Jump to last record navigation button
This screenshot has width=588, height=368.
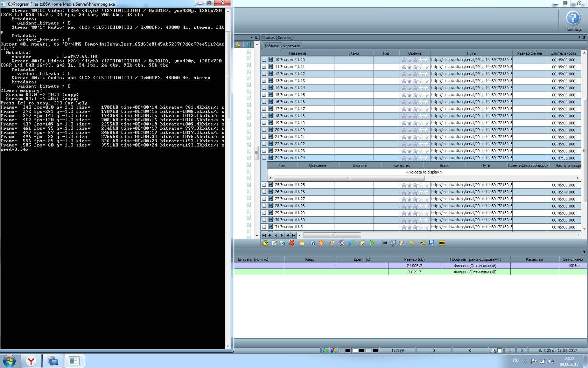click(294, 236)
